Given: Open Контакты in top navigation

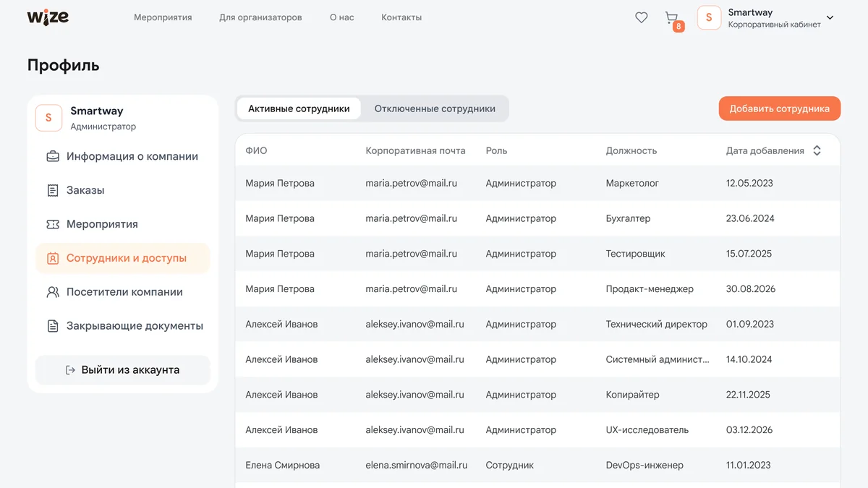Looking at the screenshot, I should (x=401, y=17).
